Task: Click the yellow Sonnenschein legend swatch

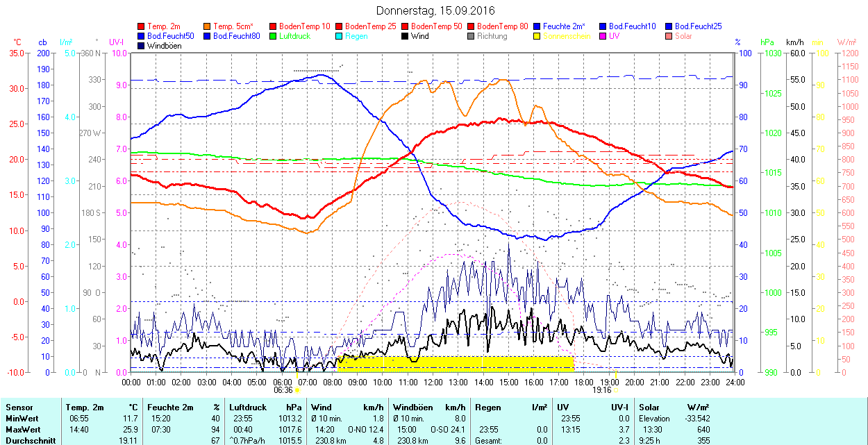Action: pyautogui.click(x=537, y=36)
